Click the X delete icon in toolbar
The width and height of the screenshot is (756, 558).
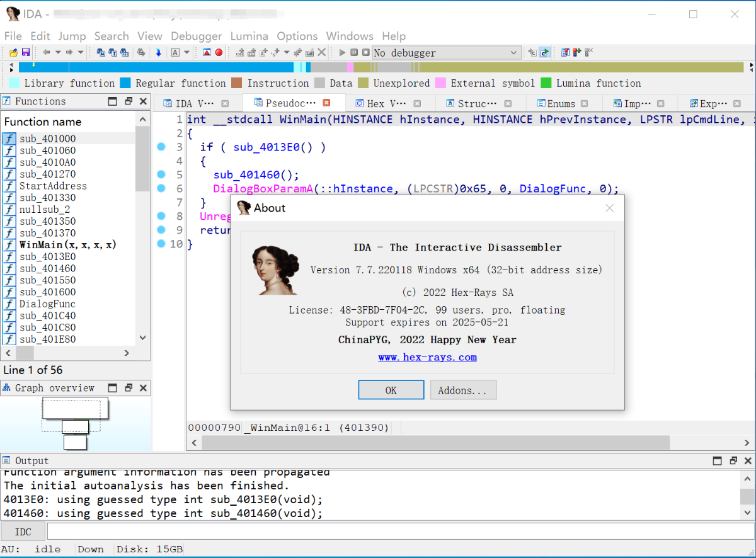[321, 53]
